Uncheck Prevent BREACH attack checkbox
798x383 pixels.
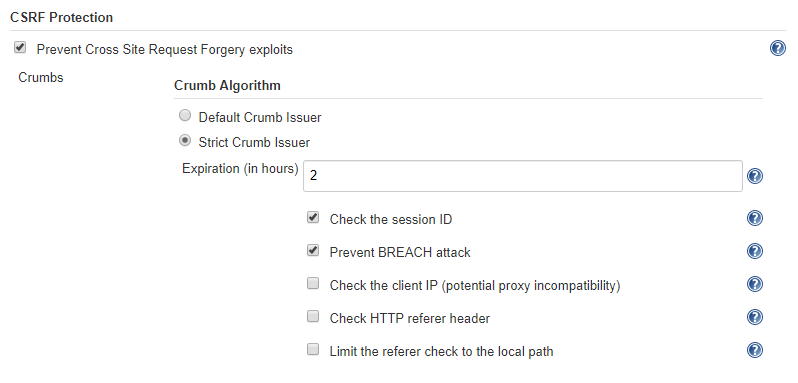click(313, 251)
